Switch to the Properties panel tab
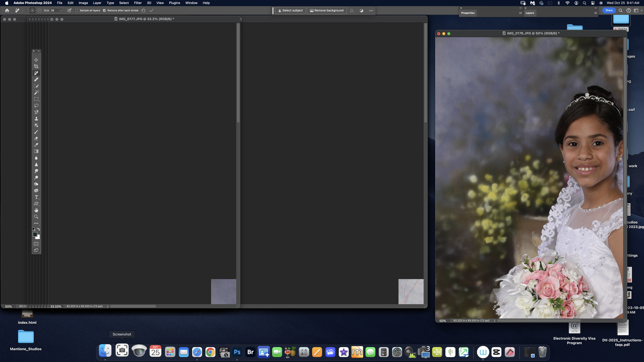This screenshot has width=644, height=362. (x=468, y=13)
